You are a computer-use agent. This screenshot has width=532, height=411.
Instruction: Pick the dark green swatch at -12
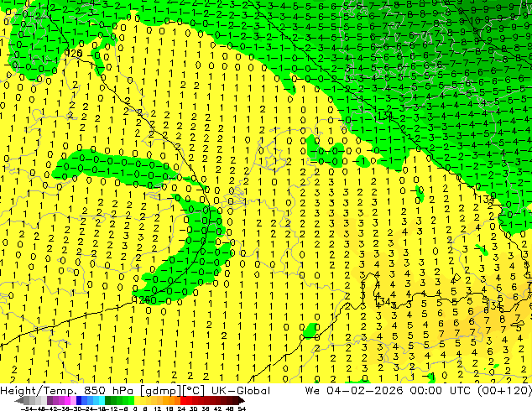click(x=108, y=400)
